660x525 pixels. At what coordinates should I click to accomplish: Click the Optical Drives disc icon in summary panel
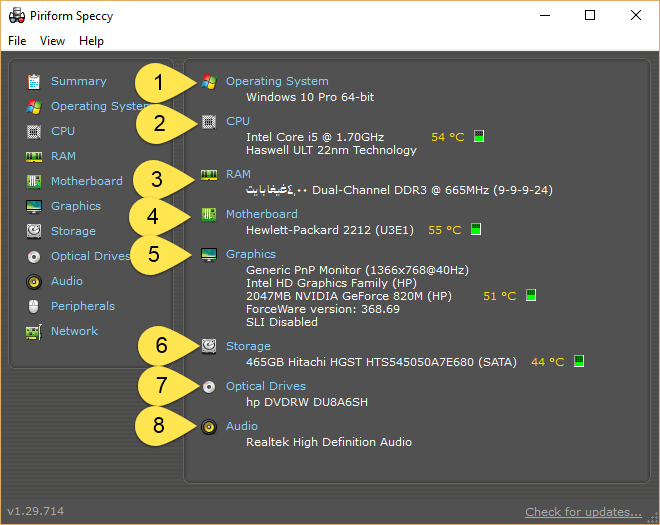pyautogui.click(x=209, y=386)
